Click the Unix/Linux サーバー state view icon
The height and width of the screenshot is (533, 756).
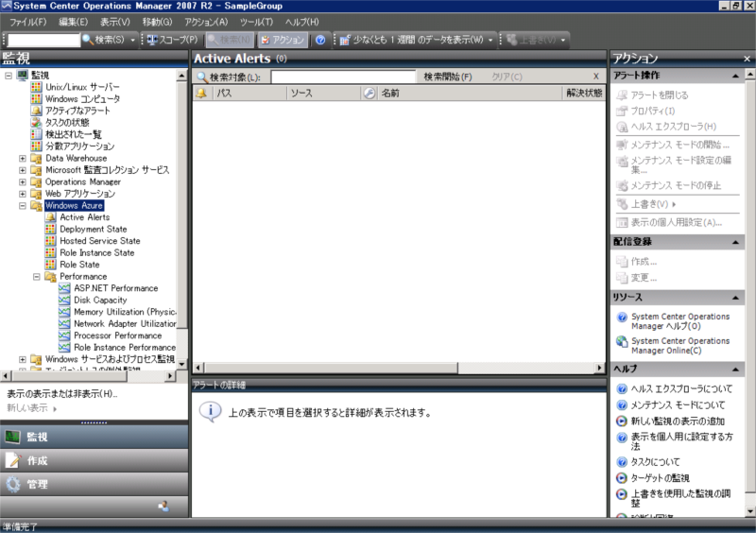[x=36, y=87]
